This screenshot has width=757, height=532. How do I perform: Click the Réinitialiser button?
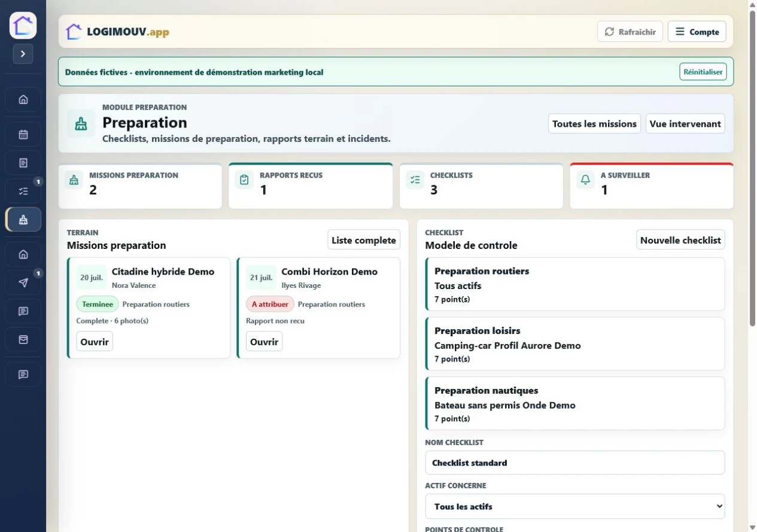703,72
